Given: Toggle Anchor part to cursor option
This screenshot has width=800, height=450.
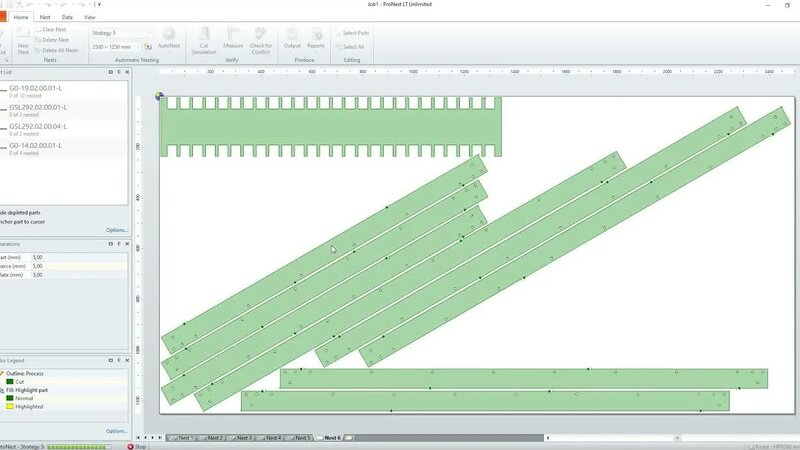Looking at the screenshot, I should click(x=22, y=222).
